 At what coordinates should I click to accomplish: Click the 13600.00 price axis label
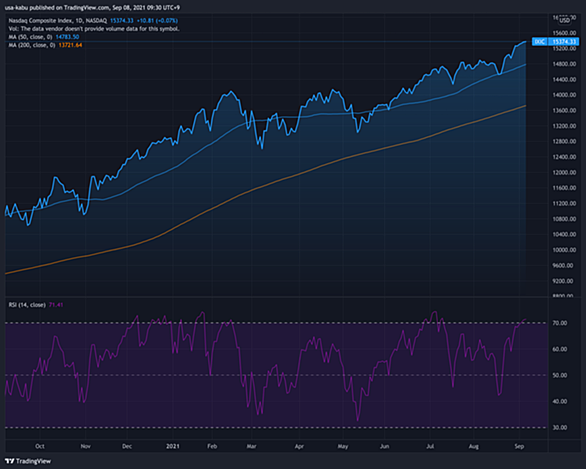(564, 111)
